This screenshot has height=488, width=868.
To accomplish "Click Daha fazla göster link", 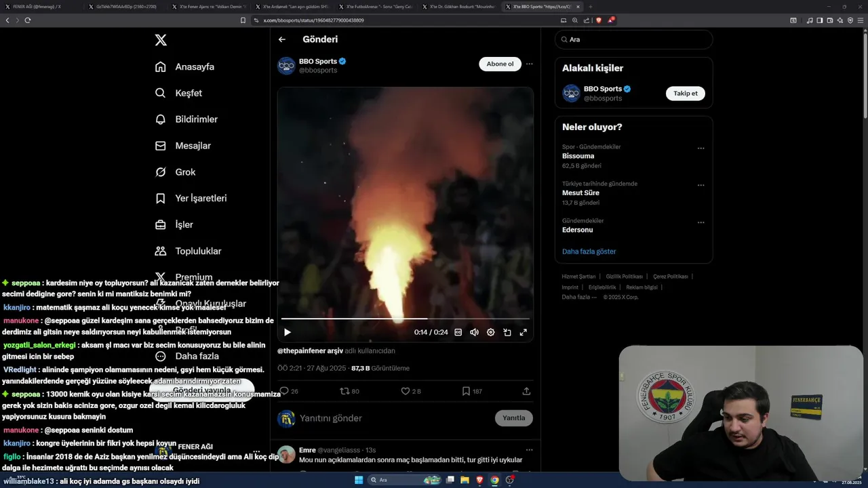I will 589,251.
